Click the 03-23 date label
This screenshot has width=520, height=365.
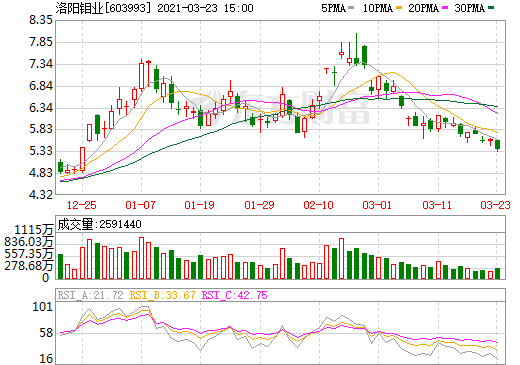(x=496, y=205)
